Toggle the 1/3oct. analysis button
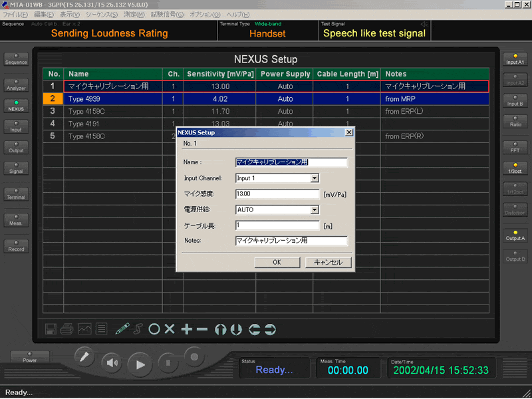Screen dimensions: 532x399 [x=515, y=168]
